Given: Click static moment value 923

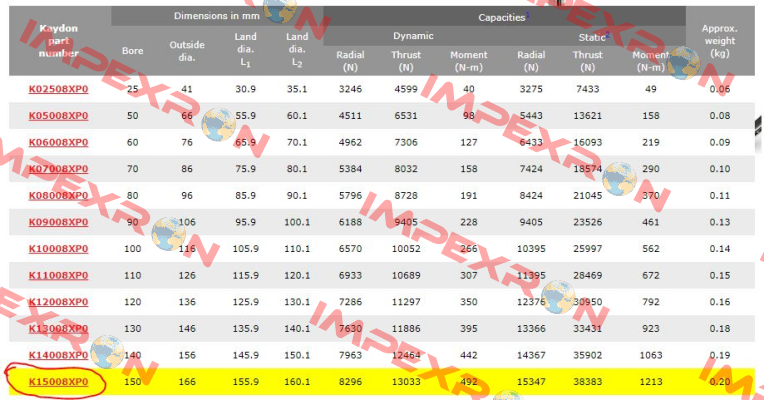Looking at the screenshot, I should click(651, 328).
